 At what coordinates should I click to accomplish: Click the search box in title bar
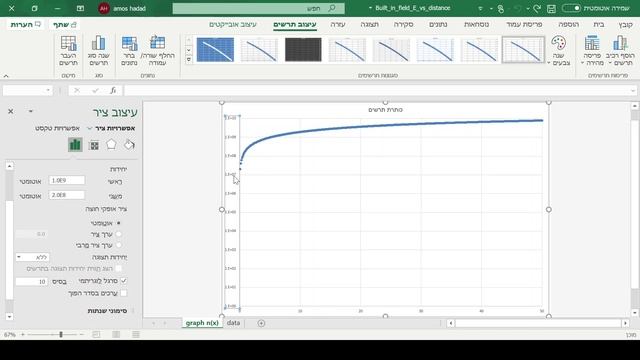tap(258, 8)
